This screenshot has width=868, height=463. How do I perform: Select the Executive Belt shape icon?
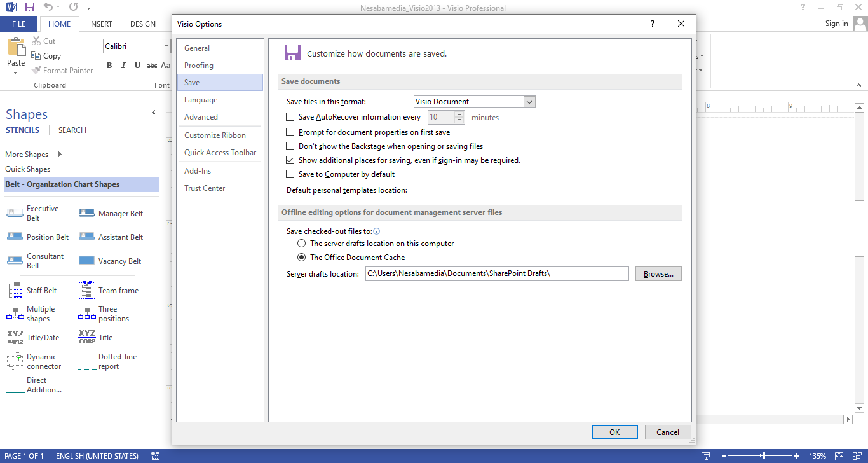pos(15,213)
